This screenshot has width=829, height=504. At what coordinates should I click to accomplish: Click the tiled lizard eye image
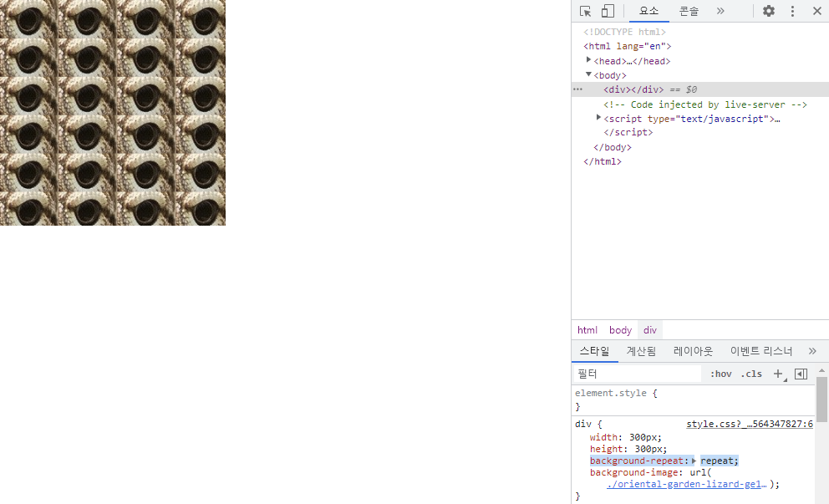pyautogui.click(x=113, y=113)
